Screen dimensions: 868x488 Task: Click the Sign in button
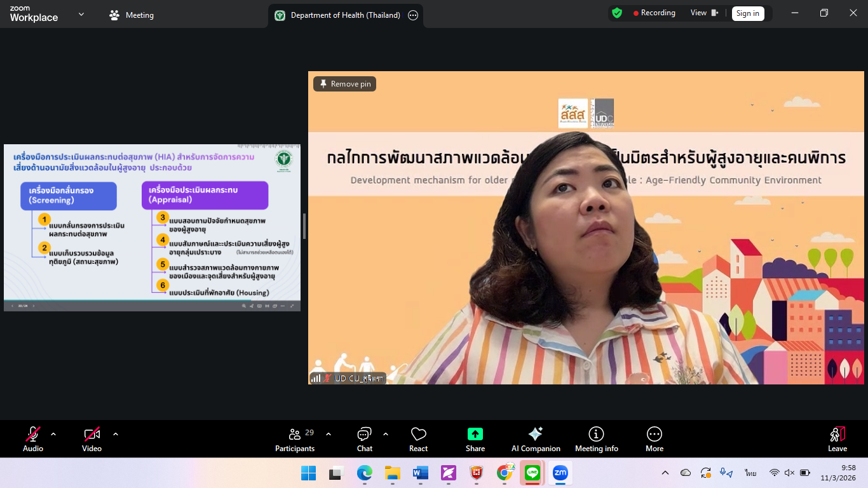click(747, 13)
